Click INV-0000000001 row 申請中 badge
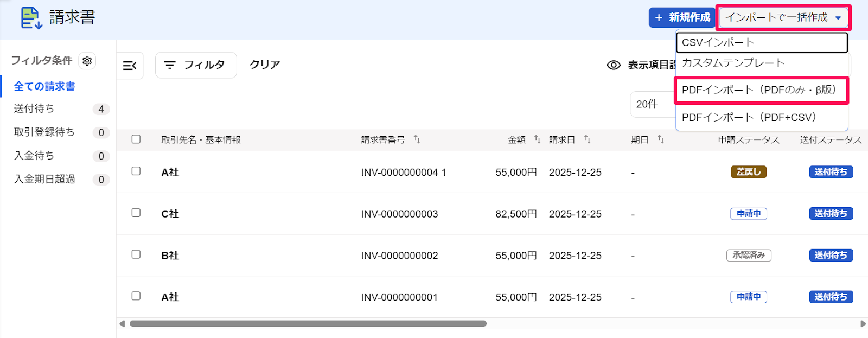The image size is (868, 338). click(749, 297)
